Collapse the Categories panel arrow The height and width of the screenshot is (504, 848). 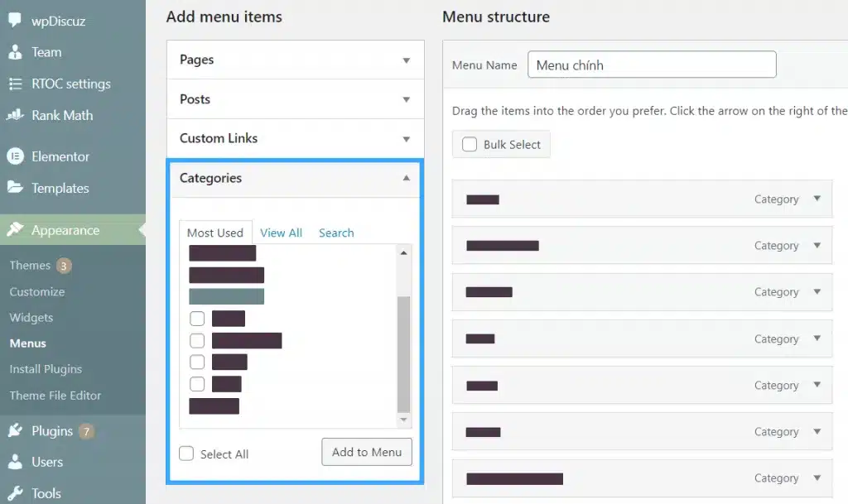(x=406, y=178)
